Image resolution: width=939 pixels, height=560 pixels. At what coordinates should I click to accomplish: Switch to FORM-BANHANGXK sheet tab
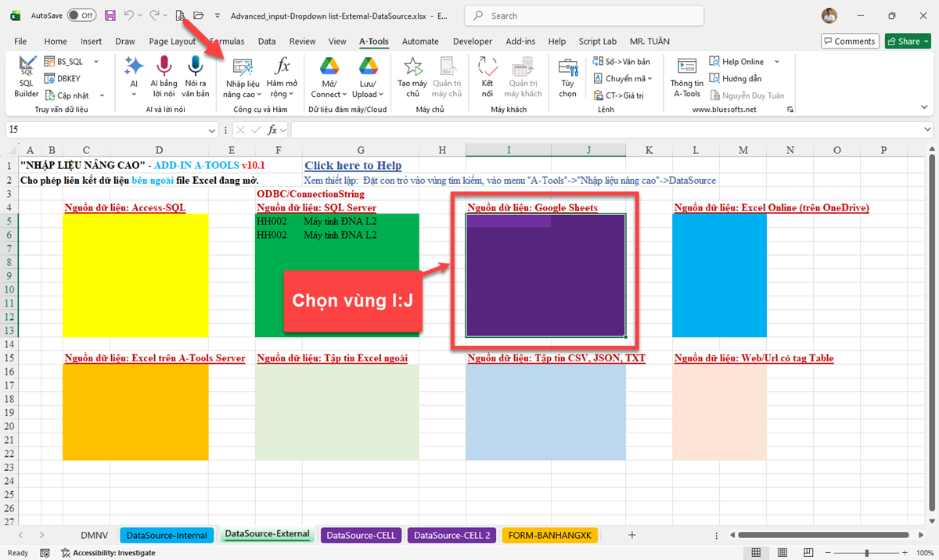(550, 535)
